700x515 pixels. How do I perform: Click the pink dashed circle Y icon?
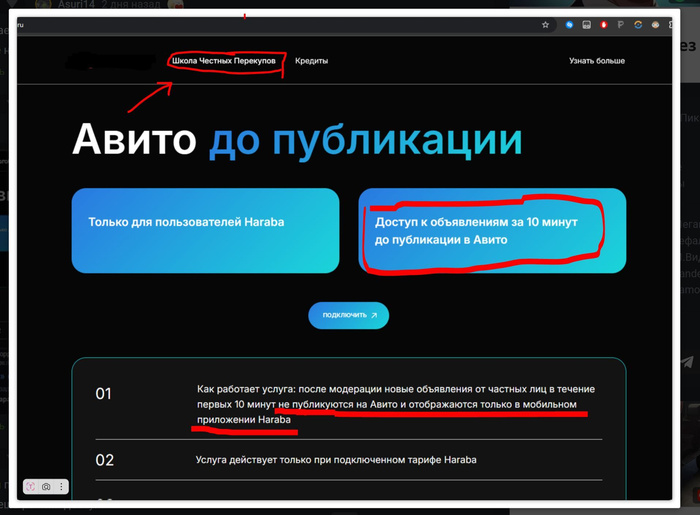pyautogui.click(x=30, y=486)
